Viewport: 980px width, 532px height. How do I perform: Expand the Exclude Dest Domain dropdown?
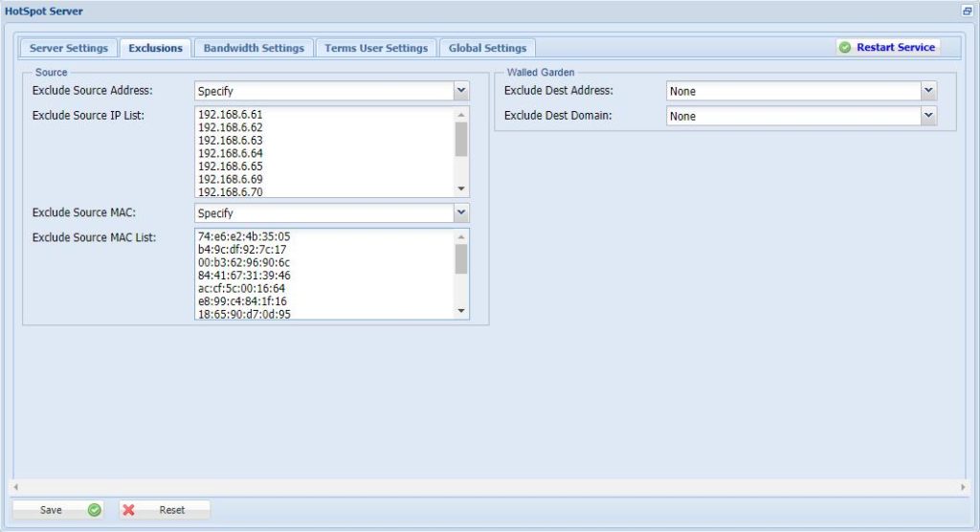(x=928, y=116)
